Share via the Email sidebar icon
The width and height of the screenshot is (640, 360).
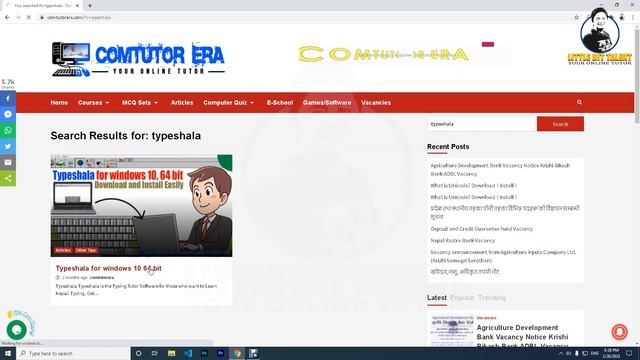tap(8, 162)
